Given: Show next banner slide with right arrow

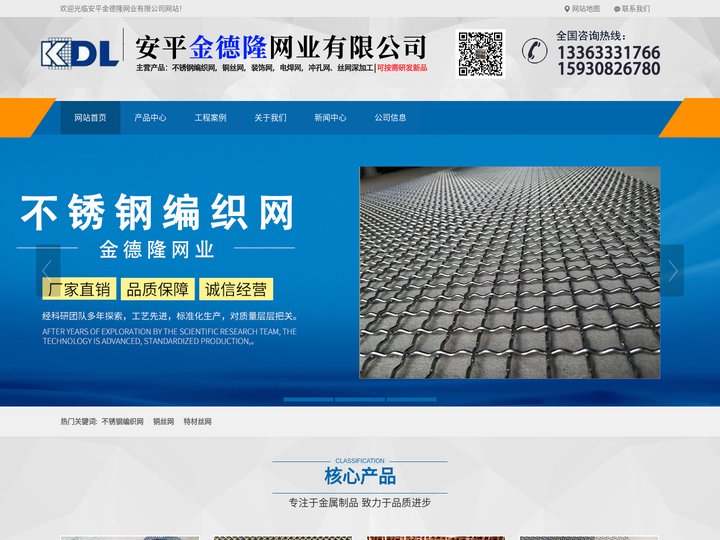Looking at the screenshot, I should click(672, 270).
